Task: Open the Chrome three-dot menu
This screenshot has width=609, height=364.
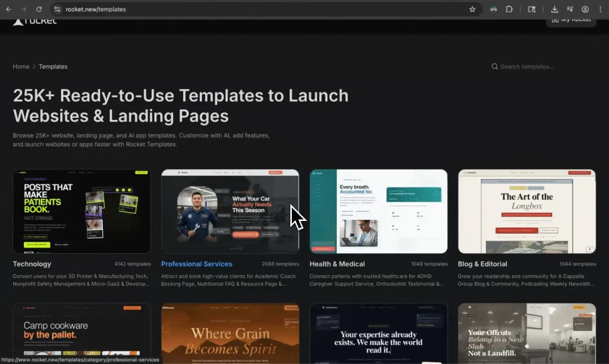Action: pos(600,9)
